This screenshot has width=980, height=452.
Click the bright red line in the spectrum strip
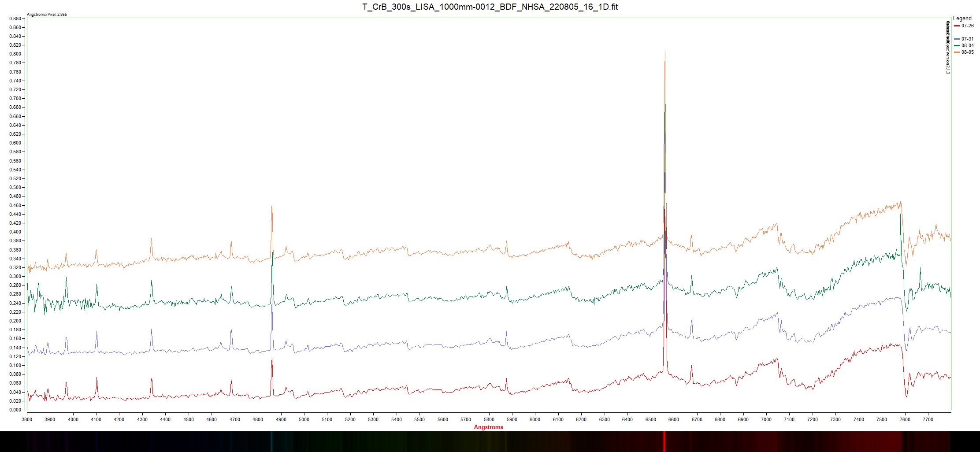[x=664, y=441]
